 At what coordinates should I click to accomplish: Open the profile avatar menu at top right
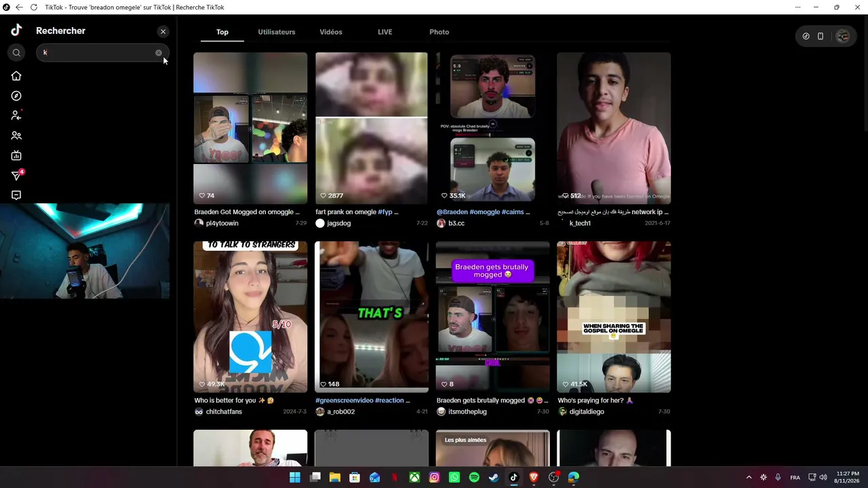843,36
